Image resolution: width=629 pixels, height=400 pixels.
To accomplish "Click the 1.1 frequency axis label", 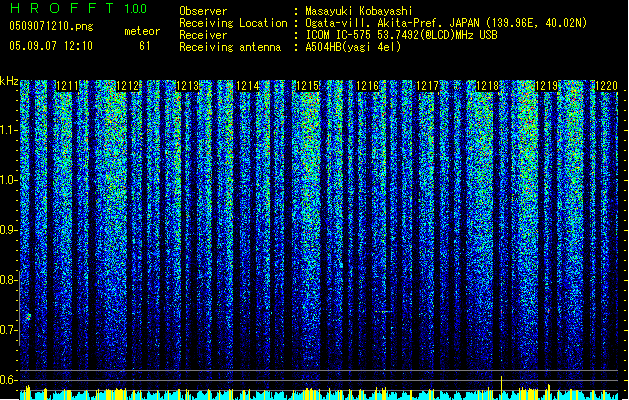I will [x=9, y=130].
